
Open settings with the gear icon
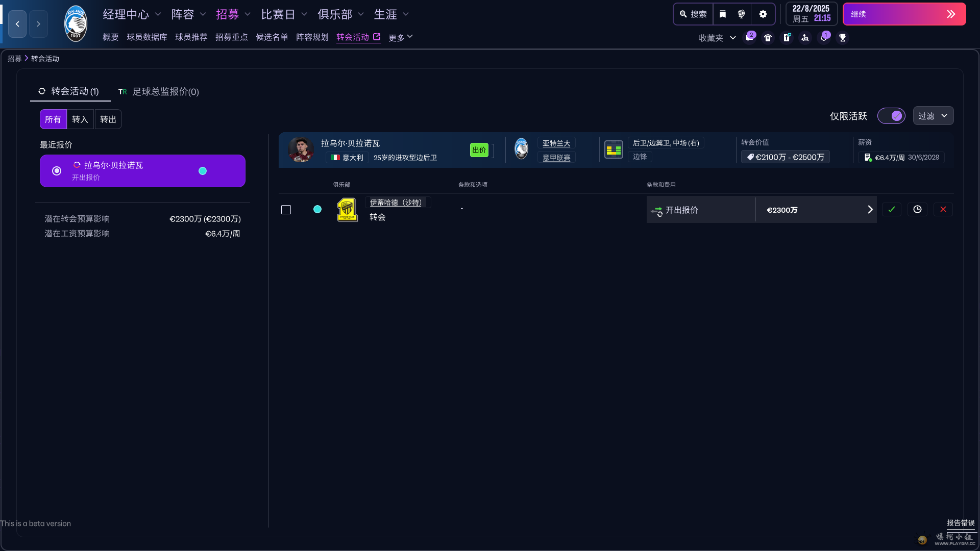(763, 14)
